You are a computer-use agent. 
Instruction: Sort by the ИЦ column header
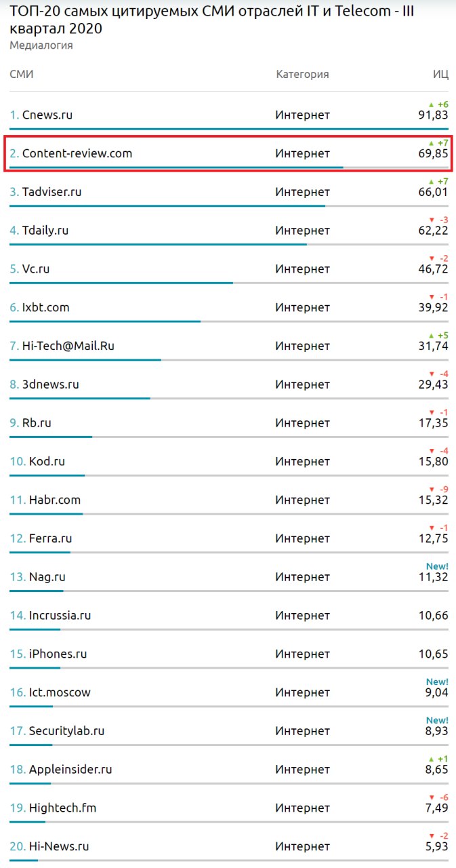click(x=440, y=75)
